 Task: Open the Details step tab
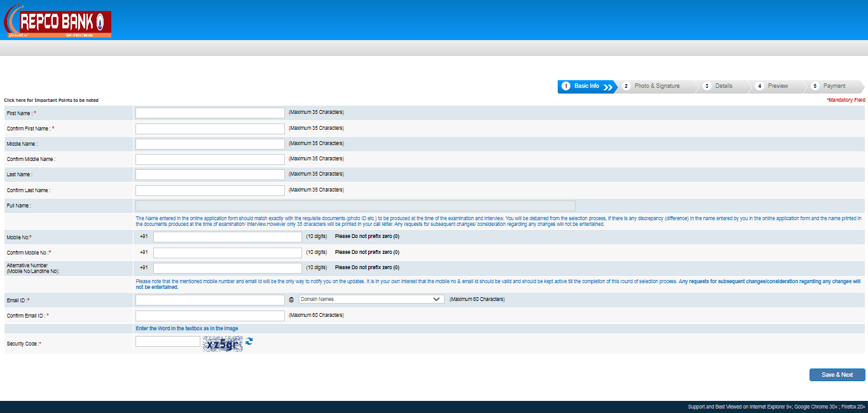(723, 86)
